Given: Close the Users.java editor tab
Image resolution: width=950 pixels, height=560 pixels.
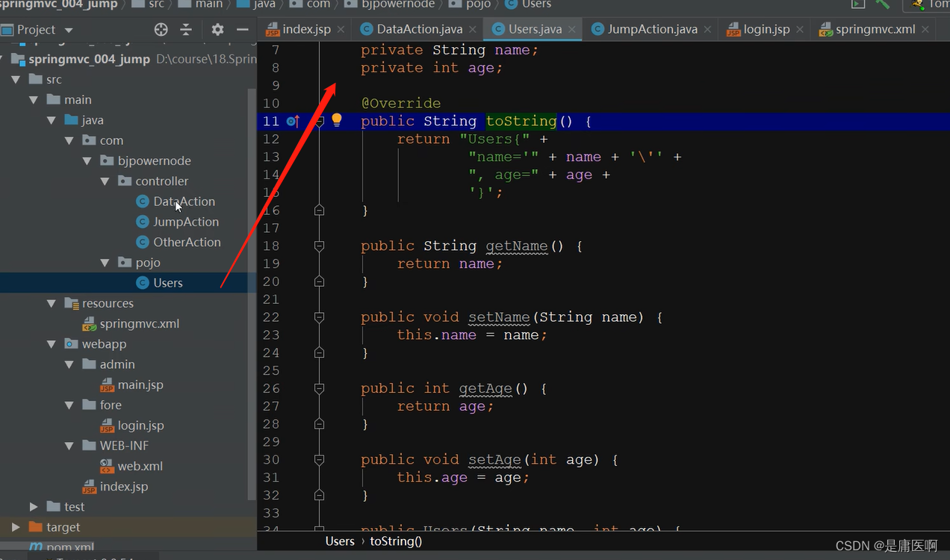Looking at the screenshot, I should click(x=572, y=29).
